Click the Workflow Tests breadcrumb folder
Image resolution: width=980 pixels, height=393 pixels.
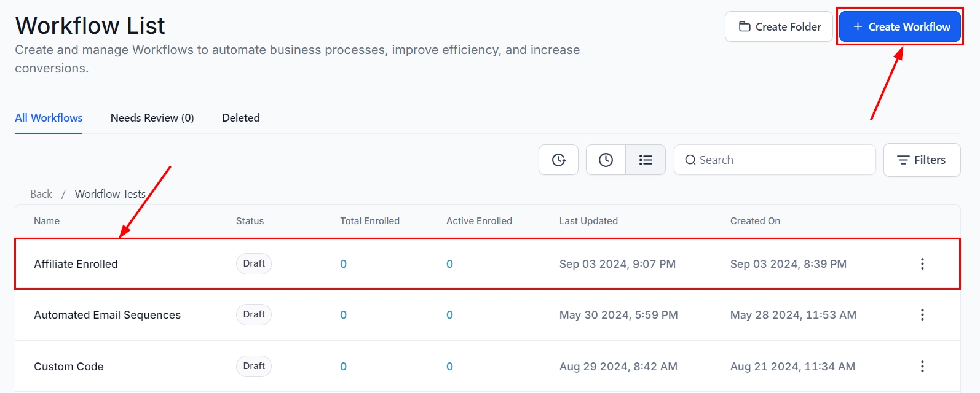[x=110, y=194]
